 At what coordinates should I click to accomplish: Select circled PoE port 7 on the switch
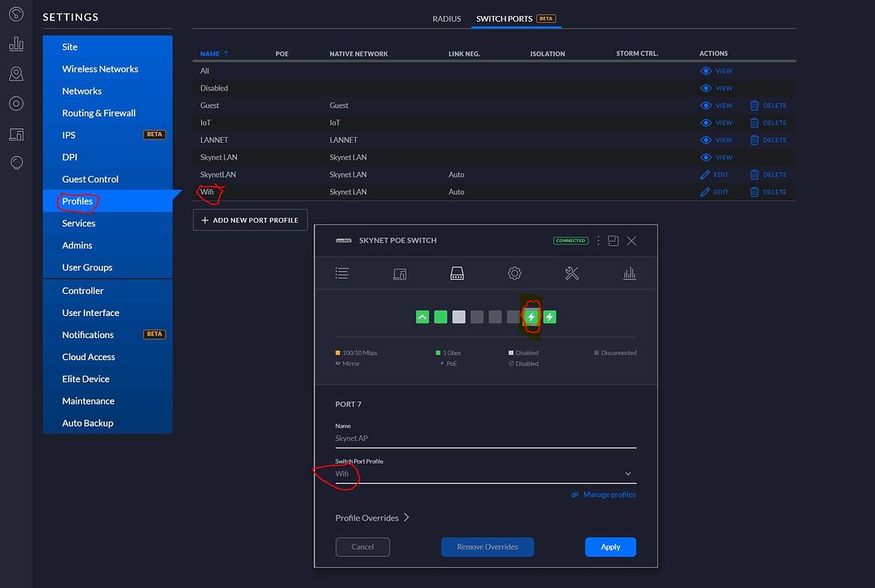pos(530,317)
